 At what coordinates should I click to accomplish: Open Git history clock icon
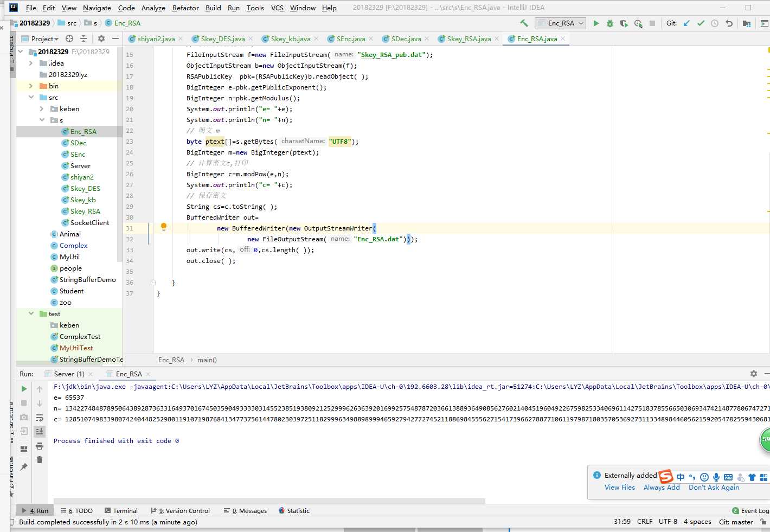(x=715, y=23)
